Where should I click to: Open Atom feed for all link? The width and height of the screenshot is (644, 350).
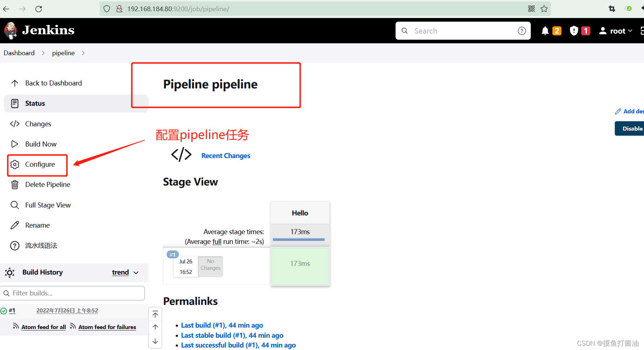(44, 327)
